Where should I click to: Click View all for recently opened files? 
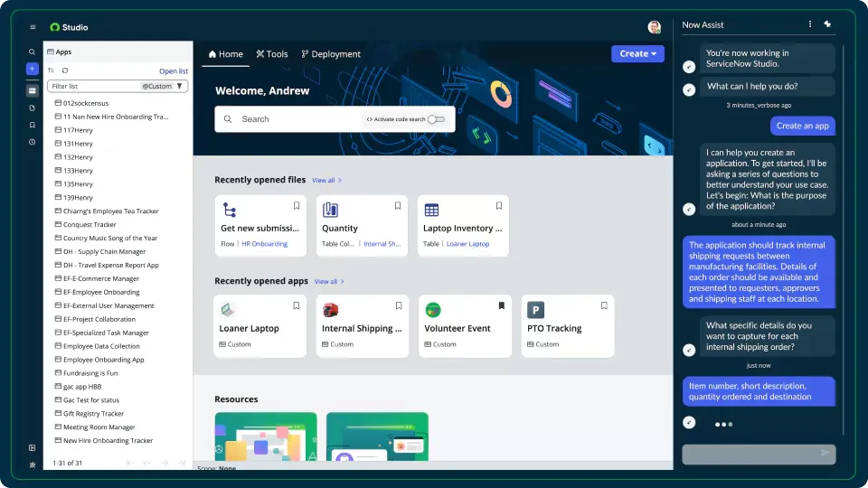click(326, 181)
